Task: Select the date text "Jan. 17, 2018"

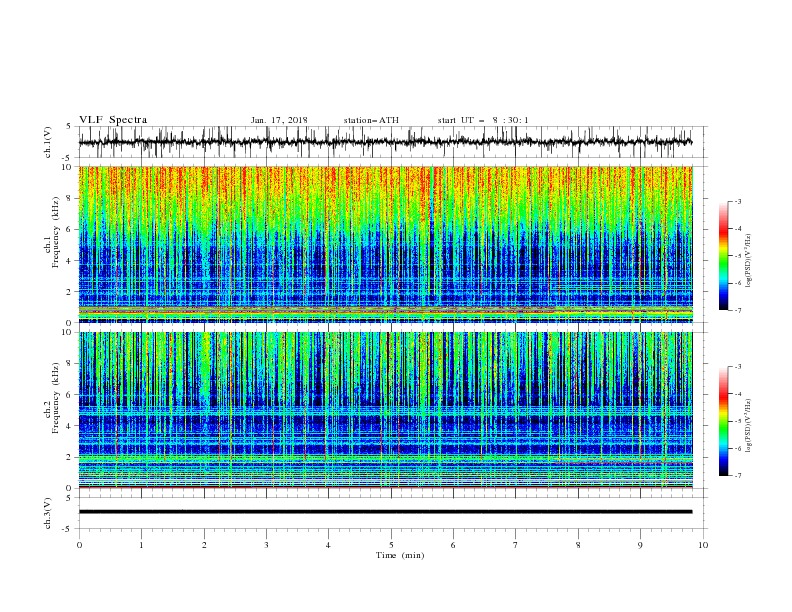Action: 279,120
